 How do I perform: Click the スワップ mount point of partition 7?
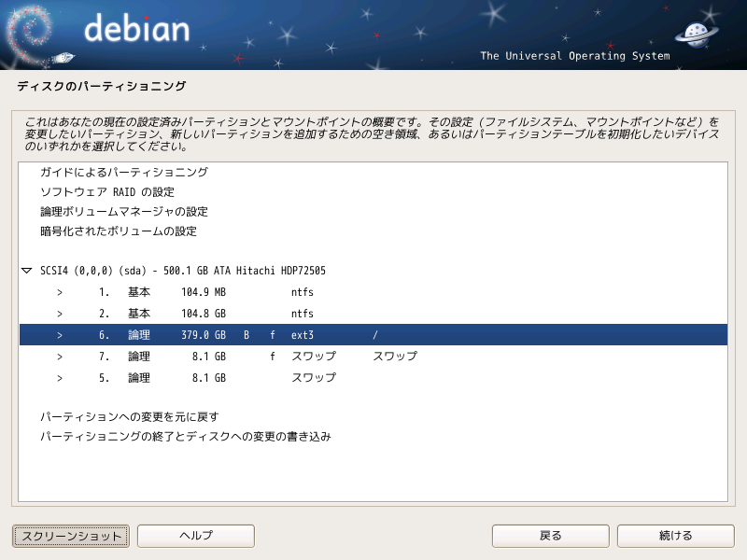point(395,357)
